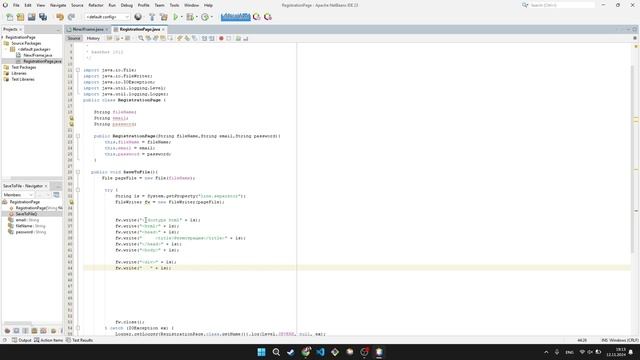Open the notification bell in system tray
640x360 pixels.
click(631, 352)
